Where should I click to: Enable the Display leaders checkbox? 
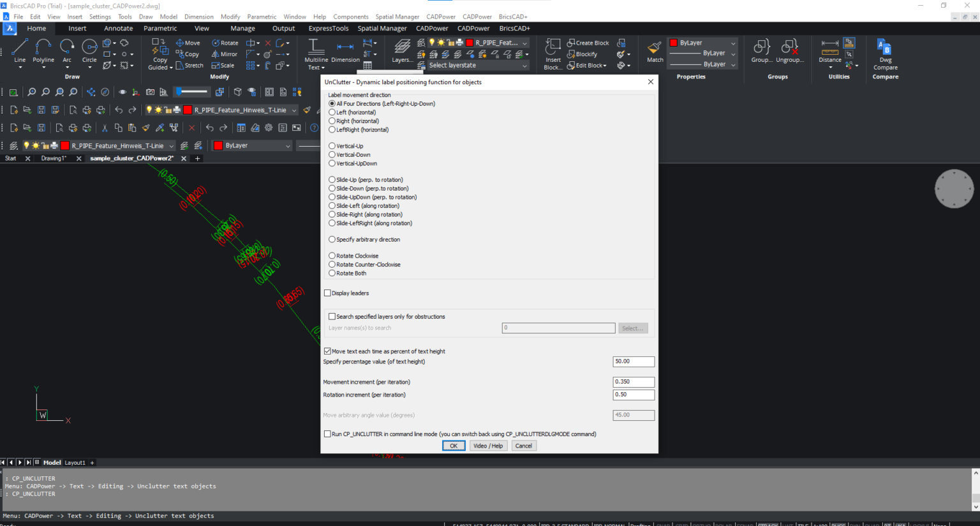point(328,293)
